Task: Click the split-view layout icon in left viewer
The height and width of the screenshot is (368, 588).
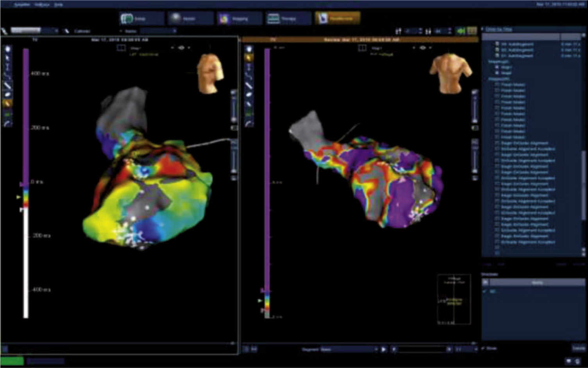Action: 121,48
